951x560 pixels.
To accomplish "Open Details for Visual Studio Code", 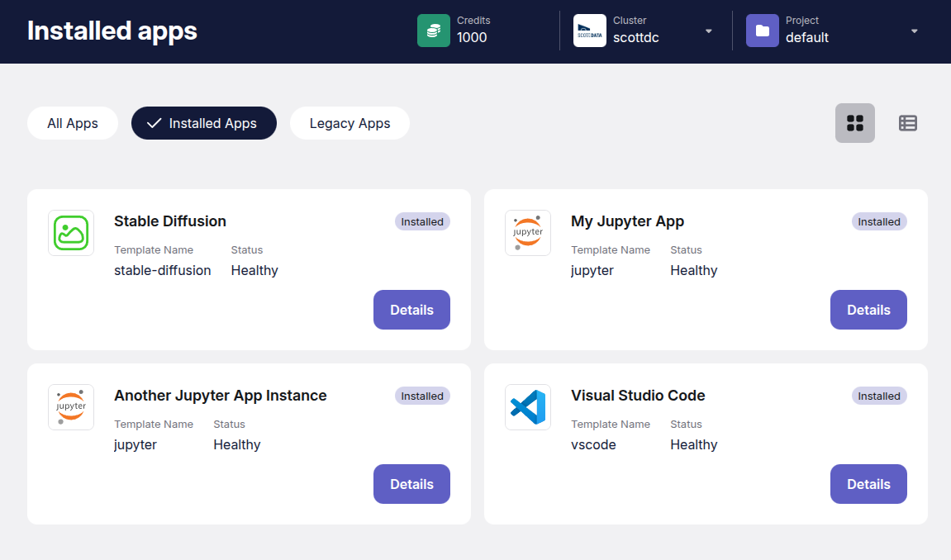I will (868, 484).
